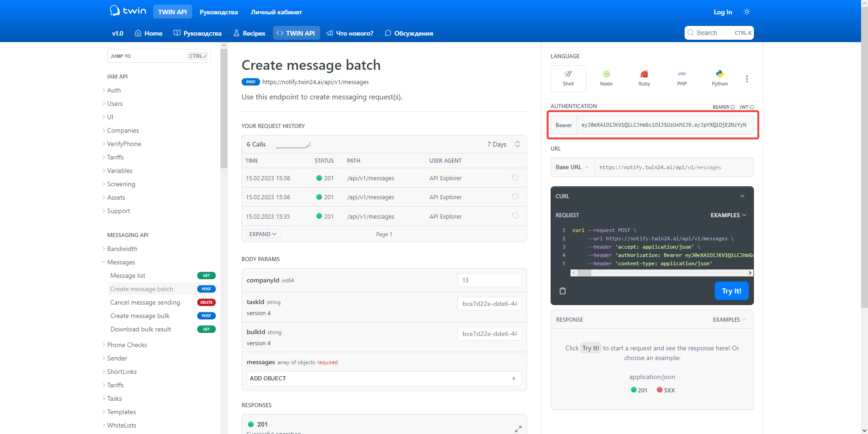This screenshot has height=434, width=868.
Task: Select TWIN API in the navigation bar
Action: click(x=296, y=33)
